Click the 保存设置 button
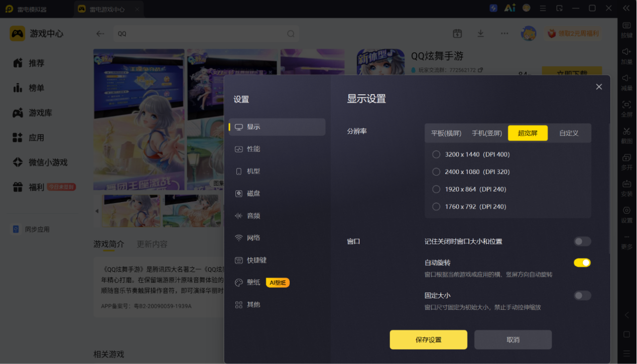This screenshot has width=637, height=364. (428, 339)
